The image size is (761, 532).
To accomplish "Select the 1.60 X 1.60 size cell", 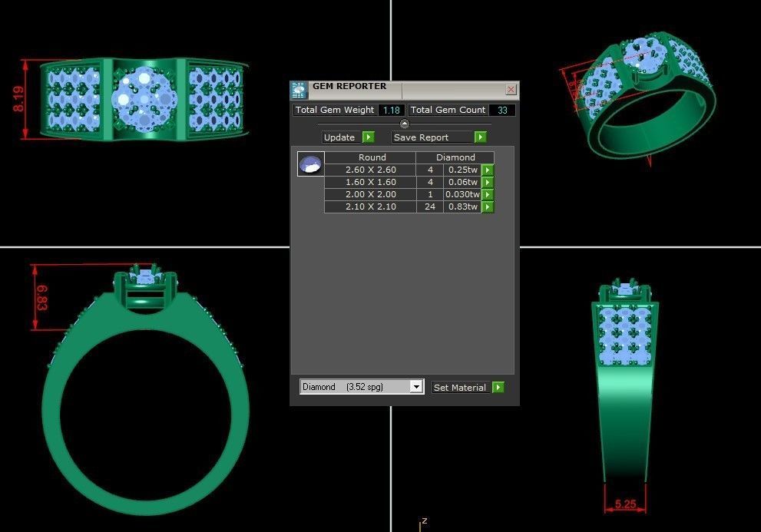I will pyautogui.click(x=370, y=182).
